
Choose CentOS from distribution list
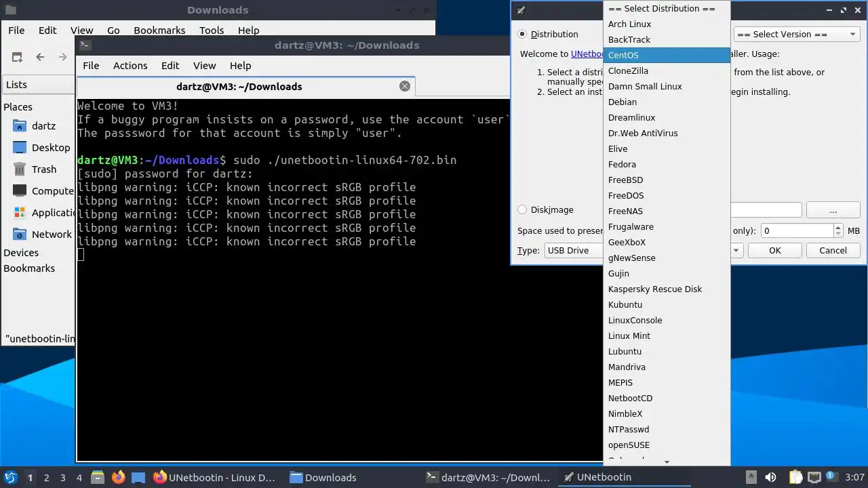[x=667, y=56]
